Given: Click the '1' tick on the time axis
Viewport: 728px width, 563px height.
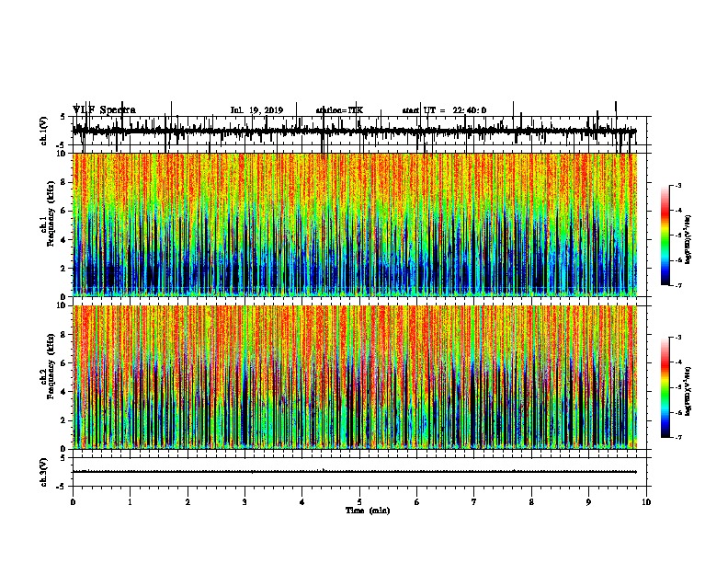Looking at the screenshot, I should [x=130, y=502].
